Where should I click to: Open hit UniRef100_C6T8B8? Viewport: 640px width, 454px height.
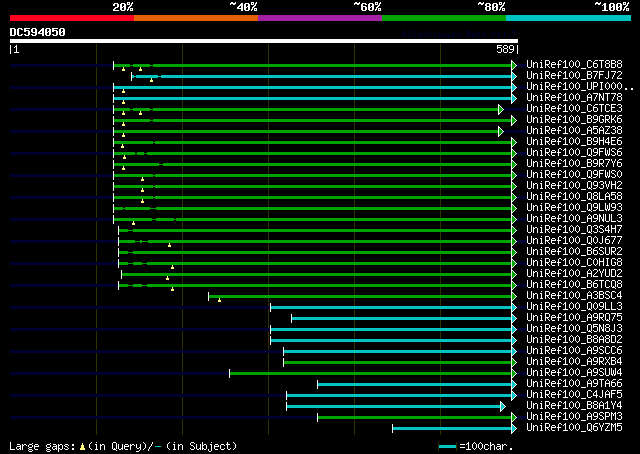(574, 65)
